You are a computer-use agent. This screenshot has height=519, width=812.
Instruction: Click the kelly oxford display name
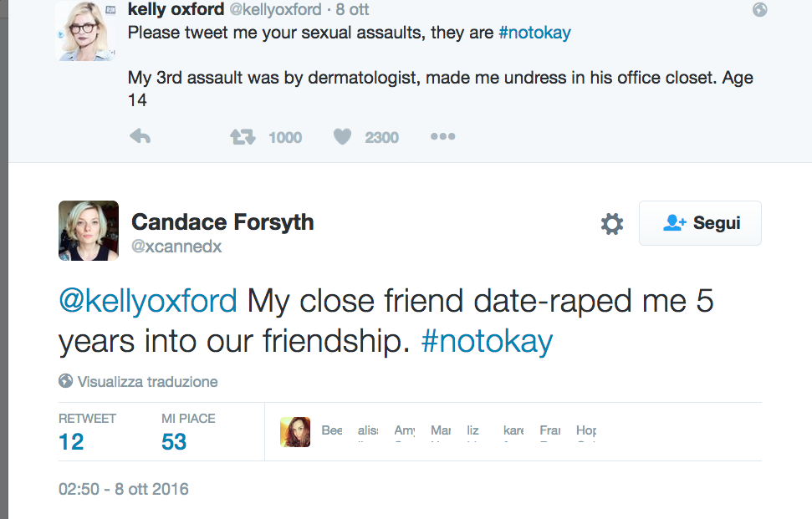click(176, 10)
